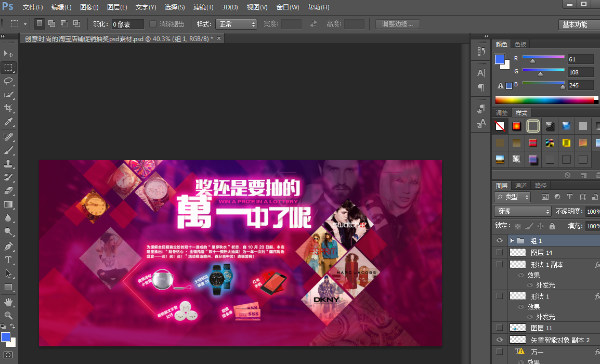
Task: Select the Lasso tool
Action: click(8, 81)
